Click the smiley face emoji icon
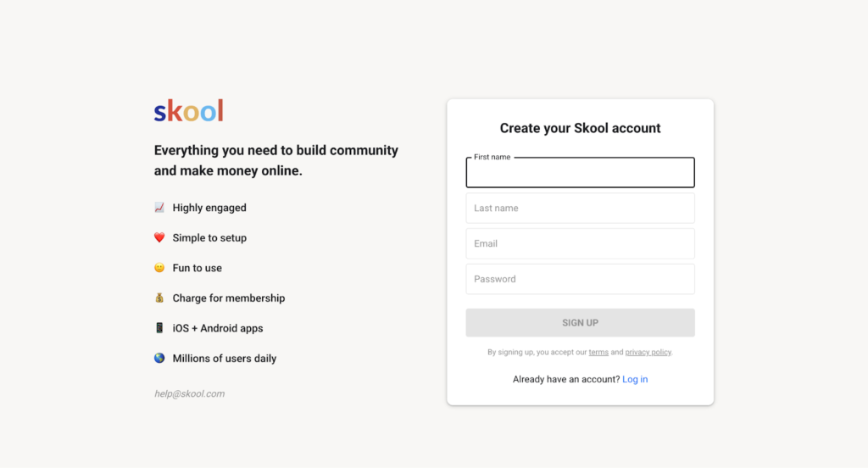The height and width of the screenshot is (468, 868). pos(159,268)
